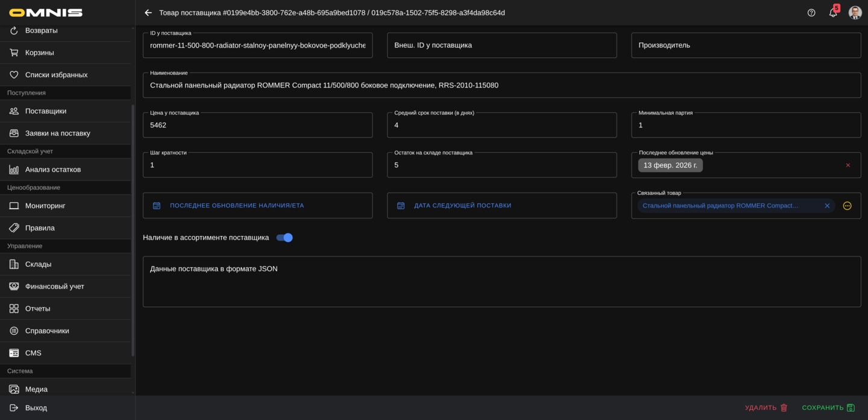868x420 pixels.
Task: Open Мониторинг in the sidebar
Action: coord(45,206)
